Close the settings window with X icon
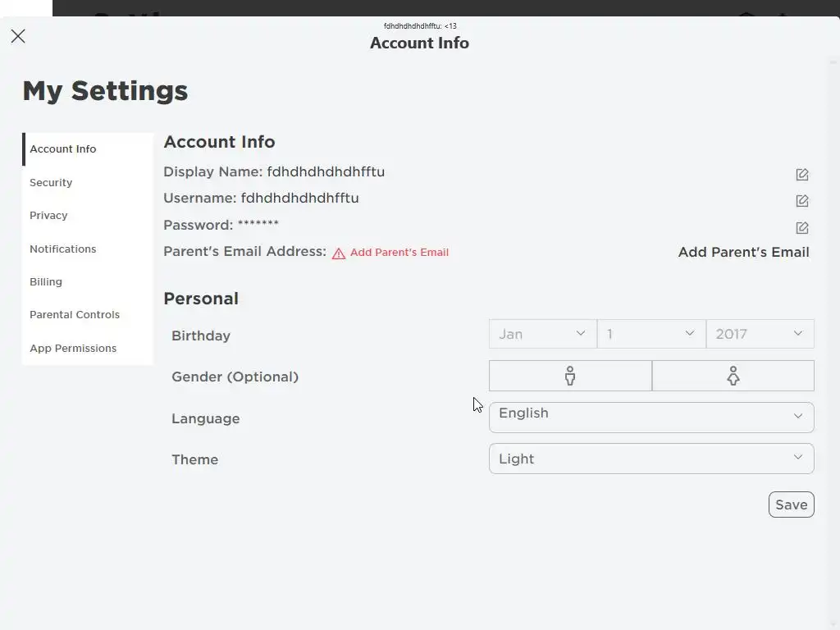This screenshot has height=630, width=840. pyautogui.click(x=18, y=36)
